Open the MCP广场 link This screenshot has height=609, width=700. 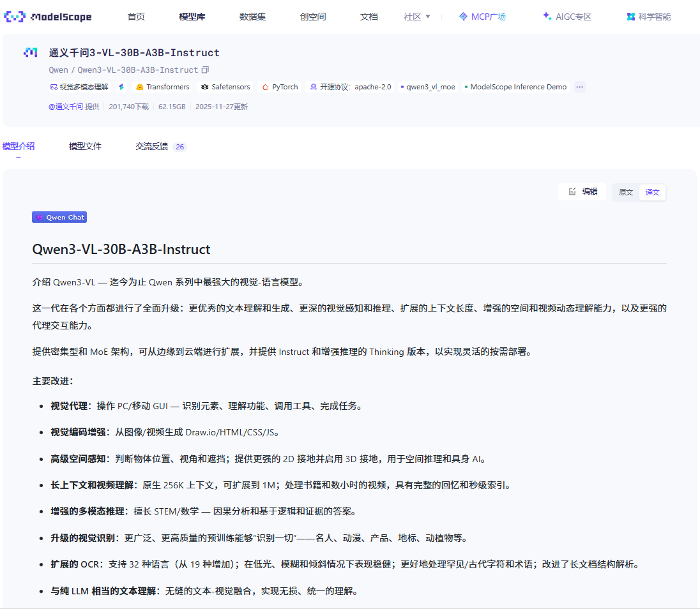pos(482,17)
